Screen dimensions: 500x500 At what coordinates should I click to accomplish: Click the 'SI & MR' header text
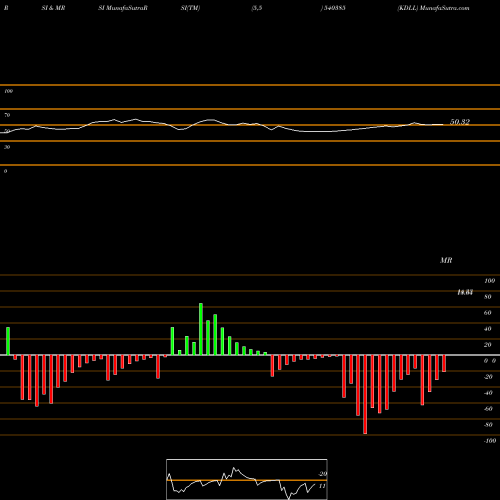[53, 8]
